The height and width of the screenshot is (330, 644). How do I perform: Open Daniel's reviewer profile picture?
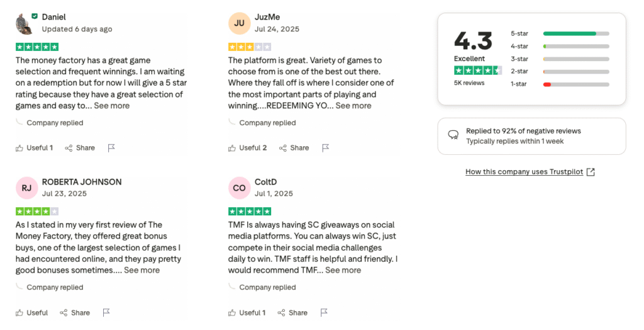[25, 23]
